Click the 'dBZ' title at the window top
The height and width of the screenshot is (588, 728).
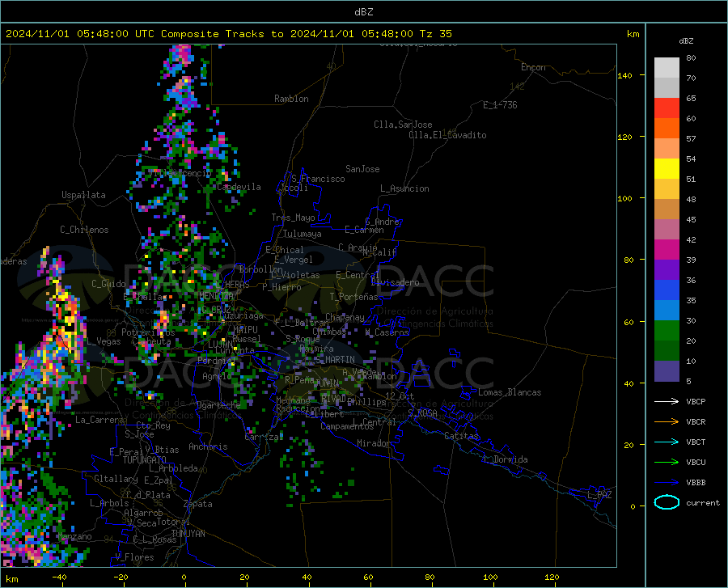[x=363, y=12]
